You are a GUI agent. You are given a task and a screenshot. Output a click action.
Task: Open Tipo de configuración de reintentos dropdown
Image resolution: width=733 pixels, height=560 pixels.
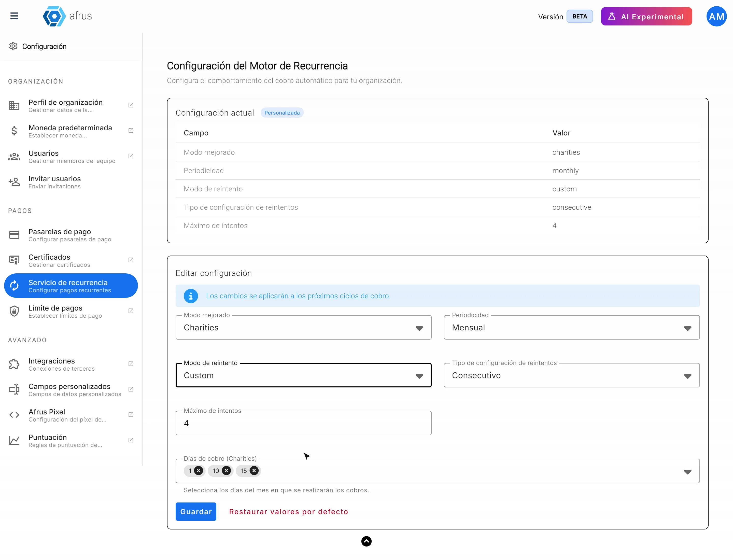tap(571, 375)
